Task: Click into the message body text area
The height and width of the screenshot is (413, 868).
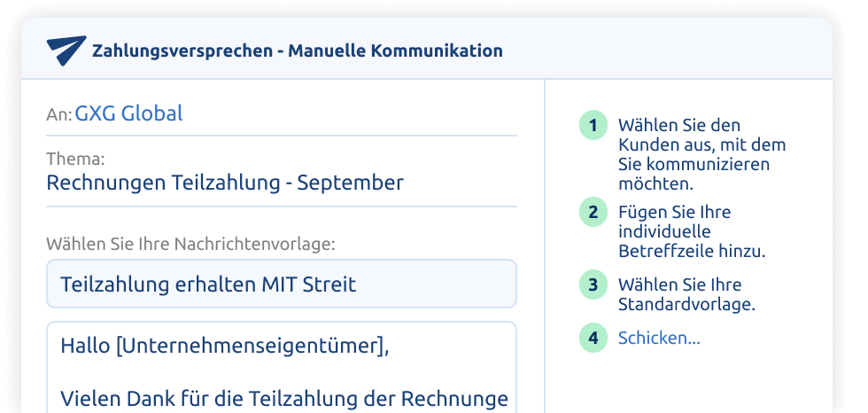Action: pos(282,367)
